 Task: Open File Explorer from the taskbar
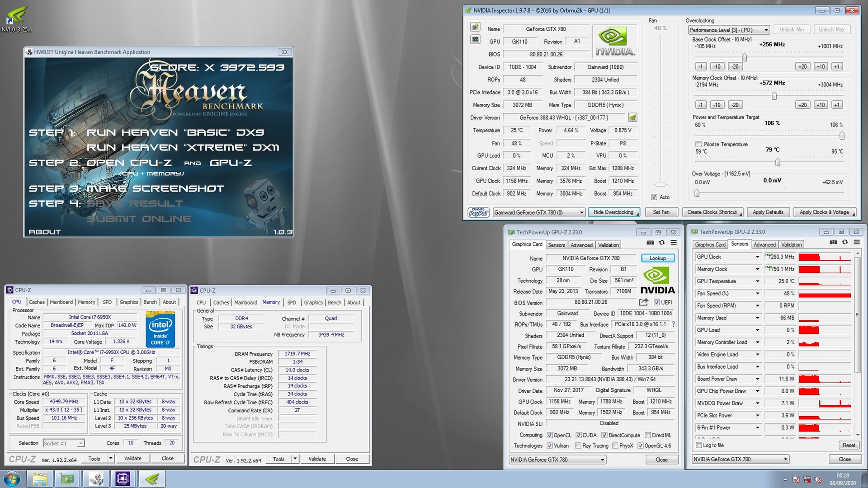pyautogui.click(x=40, y=479)
